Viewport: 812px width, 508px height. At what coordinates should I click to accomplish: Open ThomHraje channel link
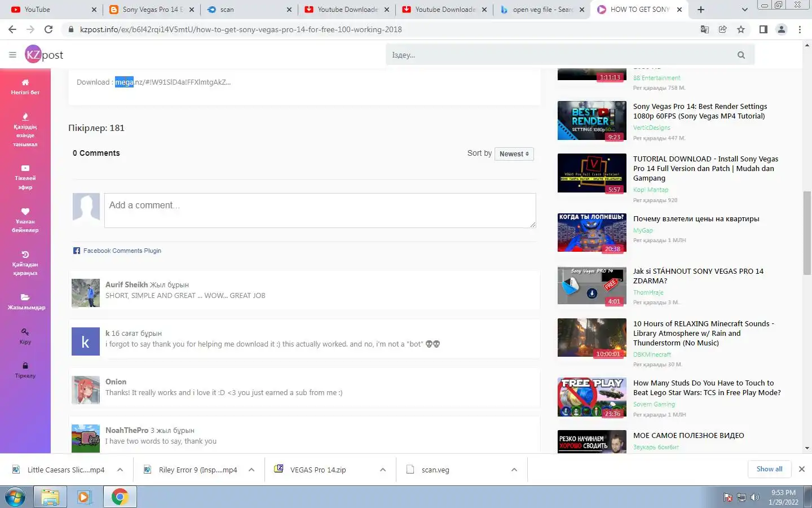[648, 292]
